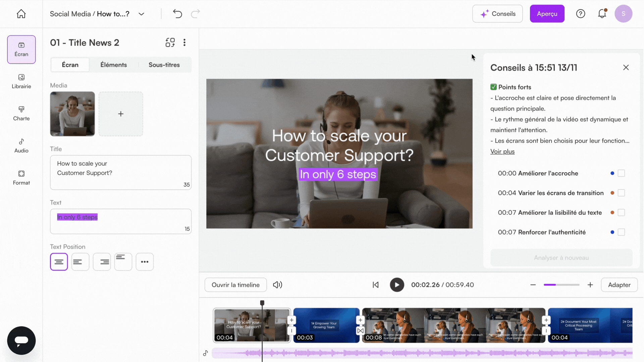Expand more text position options

click(145, 262)
